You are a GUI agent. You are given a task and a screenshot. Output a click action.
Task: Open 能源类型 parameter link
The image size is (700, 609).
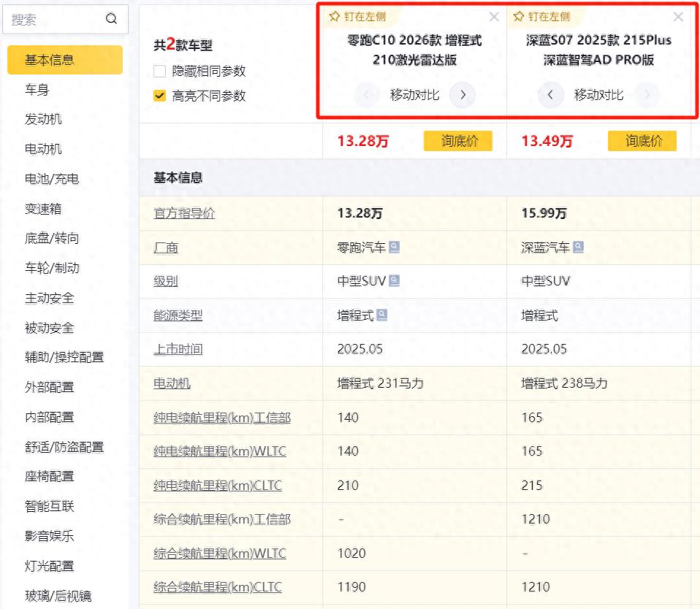coord(178,315)
